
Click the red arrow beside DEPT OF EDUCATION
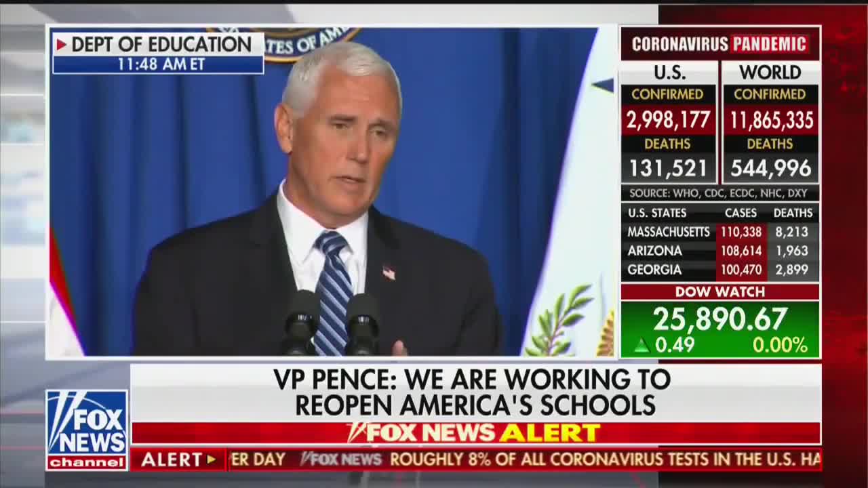pyautogui.click(x=62, y=45)
